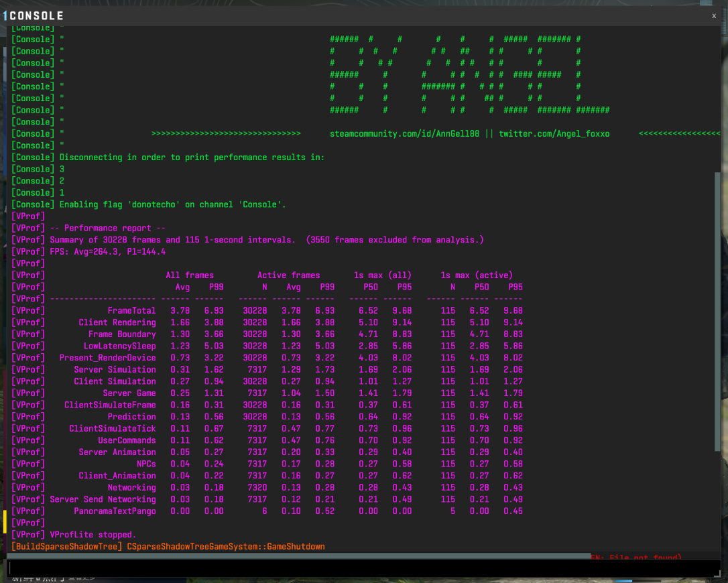Click the Prediction row label
The image size is (728, 583).
coord(132,417)
